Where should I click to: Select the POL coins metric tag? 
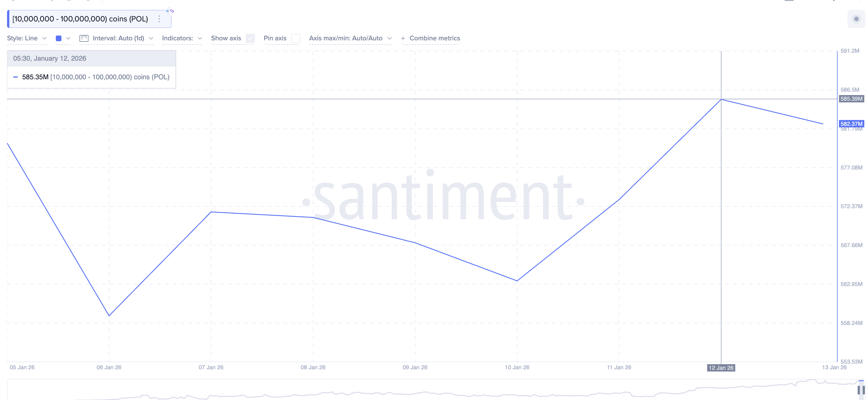click(x=80, y=19)
